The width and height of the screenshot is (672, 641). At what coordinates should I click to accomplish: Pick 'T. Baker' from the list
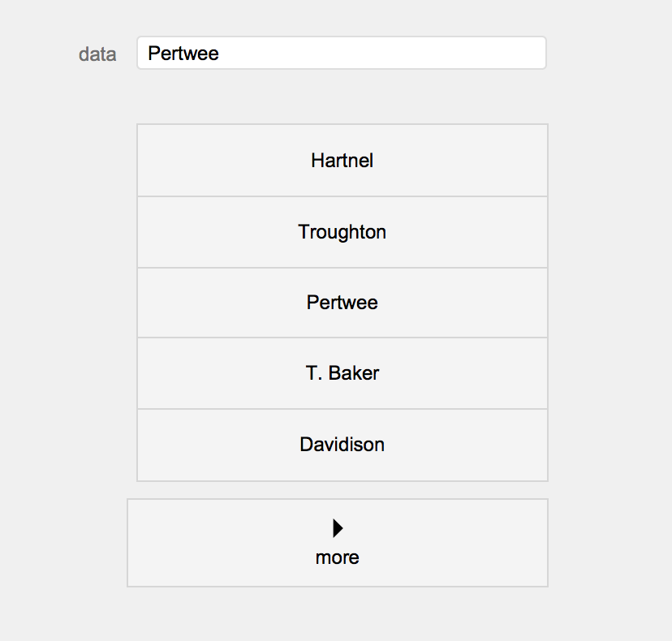click(x=342, y=373)
